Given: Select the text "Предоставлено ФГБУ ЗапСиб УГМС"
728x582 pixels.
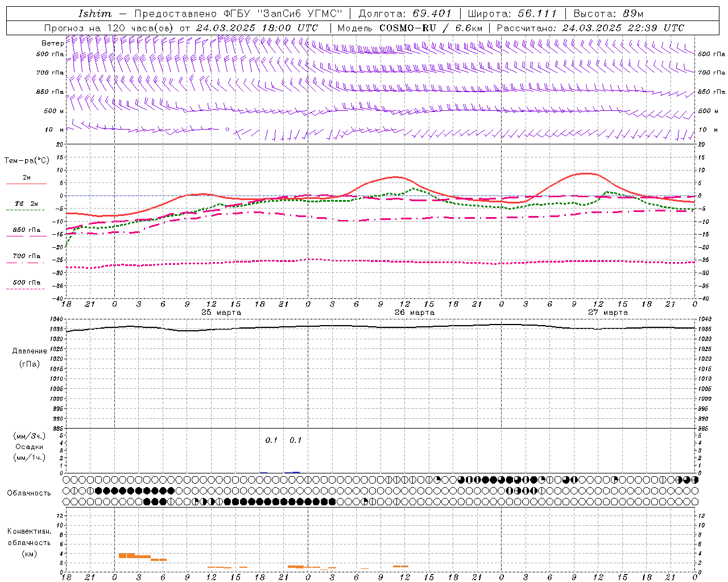Looking at the screenshot, I should (x=238, y=14).
